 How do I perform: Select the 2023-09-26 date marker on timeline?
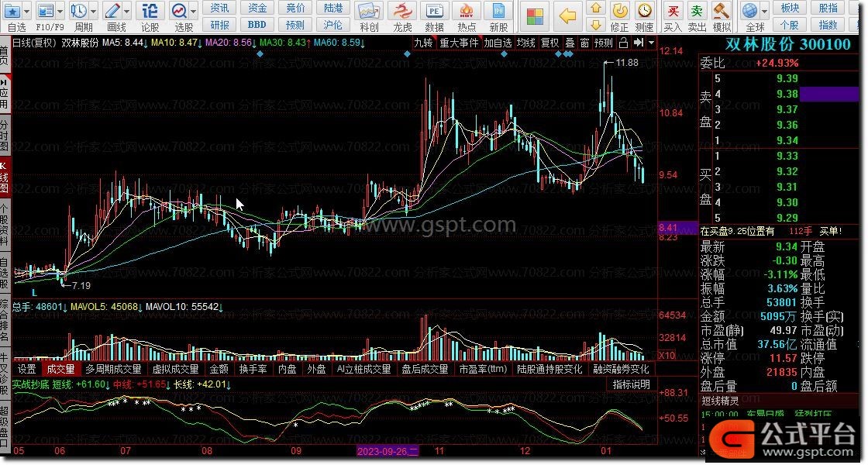(x=388, y=451)
